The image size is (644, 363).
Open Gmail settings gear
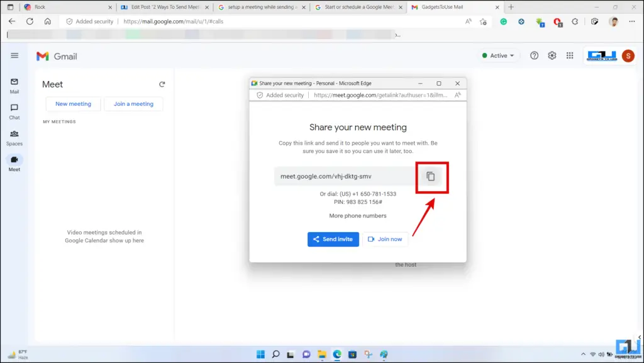pos(552,55)
